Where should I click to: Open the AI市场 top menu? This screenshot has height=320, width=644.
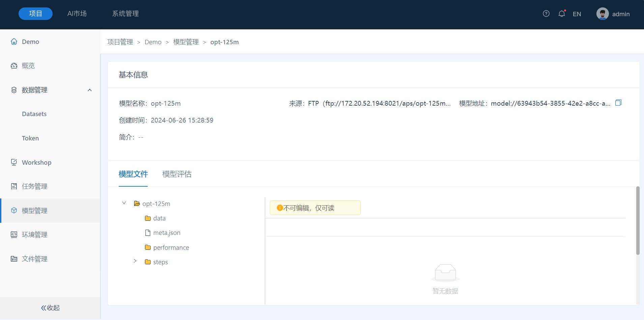click(77, 14)
